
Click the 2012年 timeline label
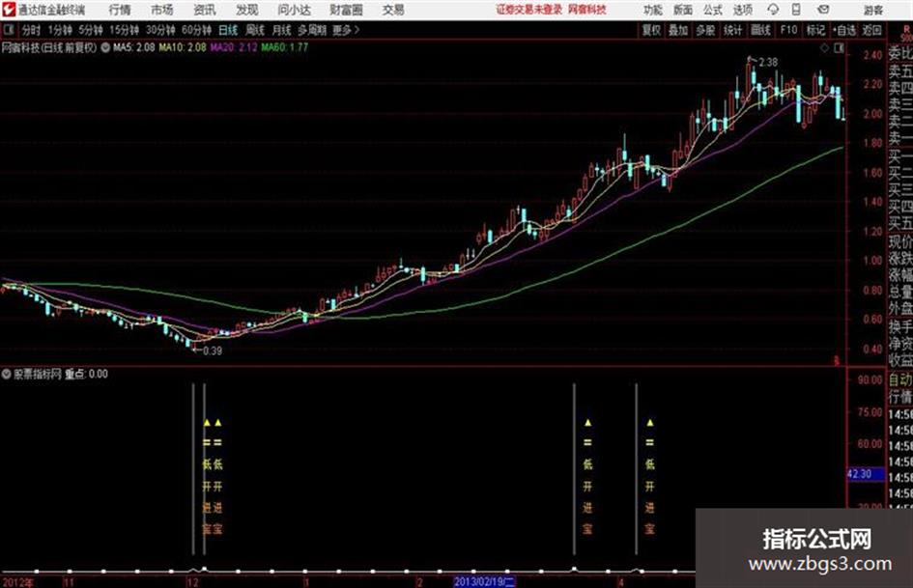click(x=18, y=581)
